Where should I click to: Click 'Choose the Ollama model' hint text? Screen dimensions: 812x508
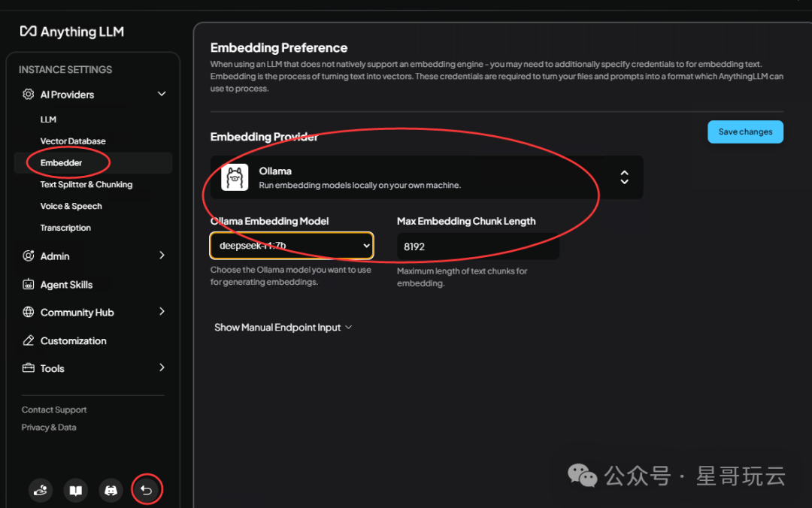point(290,276)
